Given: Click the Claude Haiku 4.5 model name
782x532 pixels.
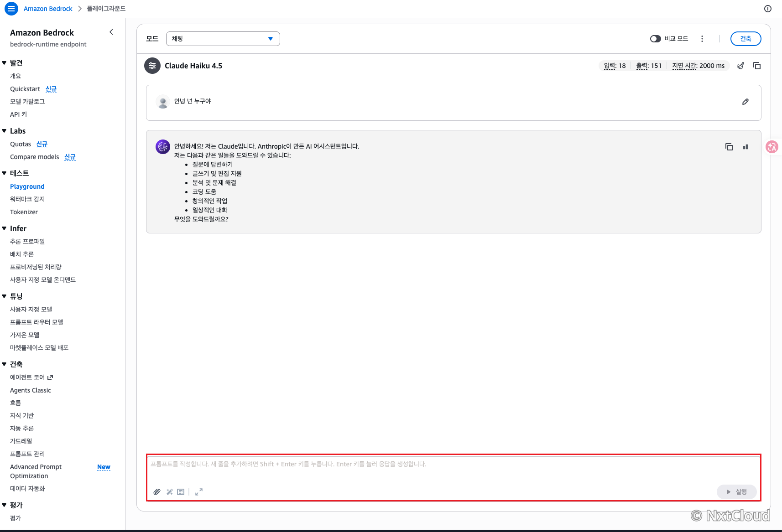Looking at the screenshot, I should pyautogui.click(x=193, y=66).
